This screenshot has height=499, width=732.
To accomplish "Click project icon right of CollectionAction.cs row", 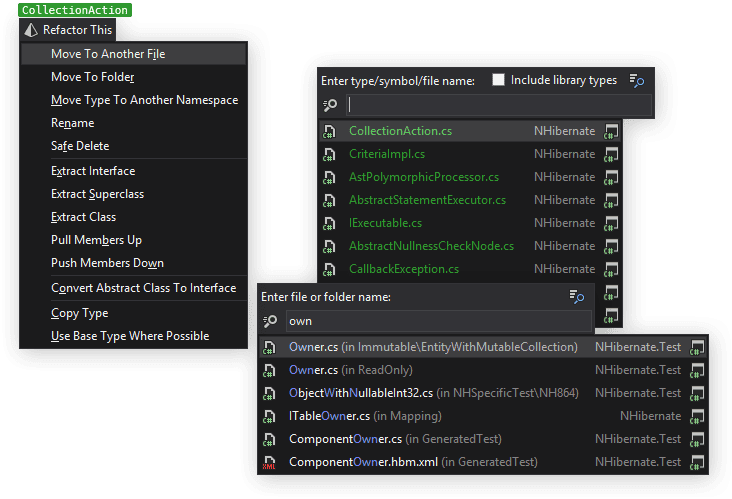I will coord(611,132).
